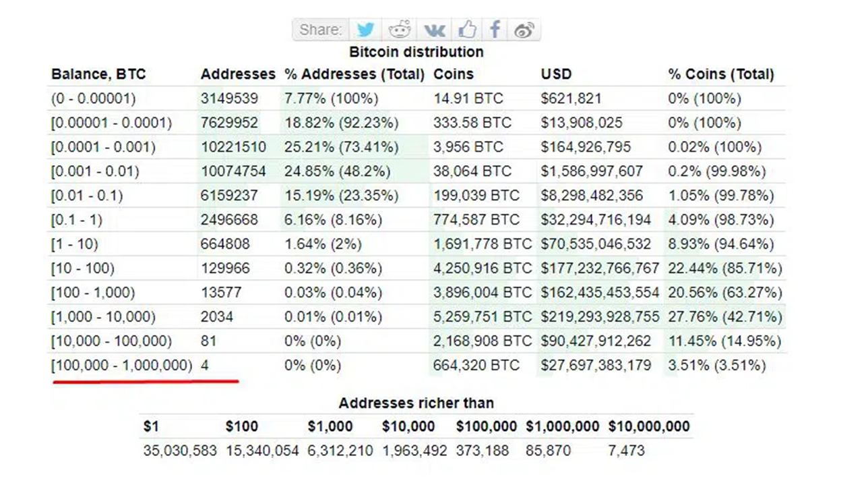Image resolution: width=868 pixels, height=483 pixels.
Task: Click the 25.21% (73.41%) cell
Action: (342, 147)
